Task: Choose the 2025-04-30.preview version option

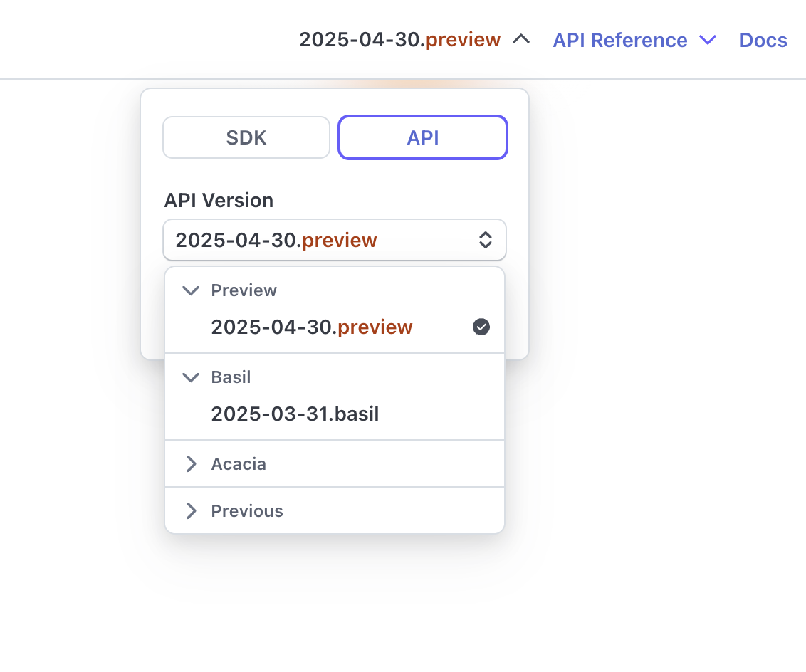Action: coord(312,327)
